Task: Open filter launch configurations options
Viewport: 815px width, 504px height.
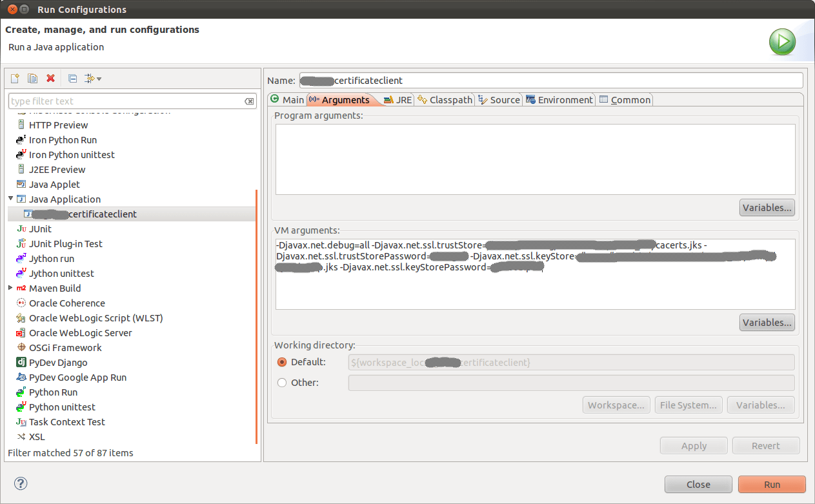Action: click(x=90, y=78)
